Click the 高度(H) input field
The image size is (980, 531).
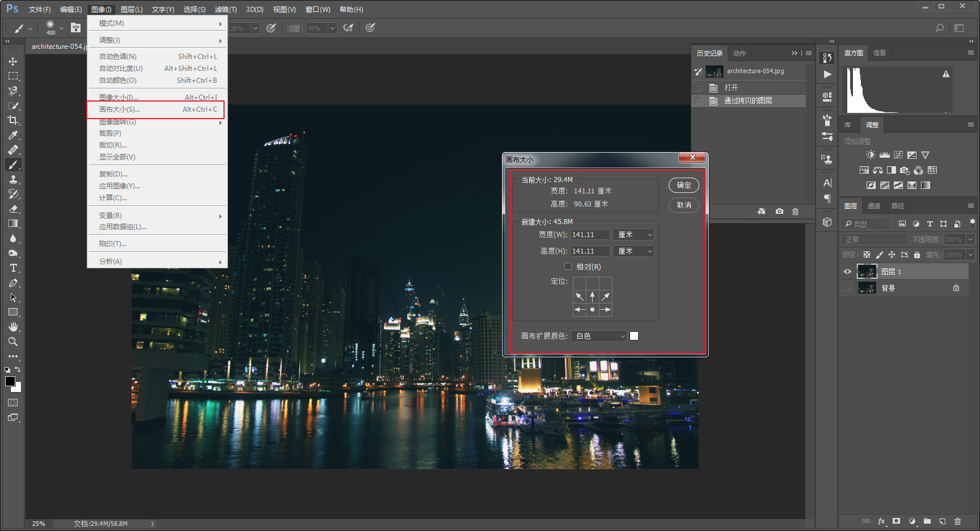pos(590,251)
